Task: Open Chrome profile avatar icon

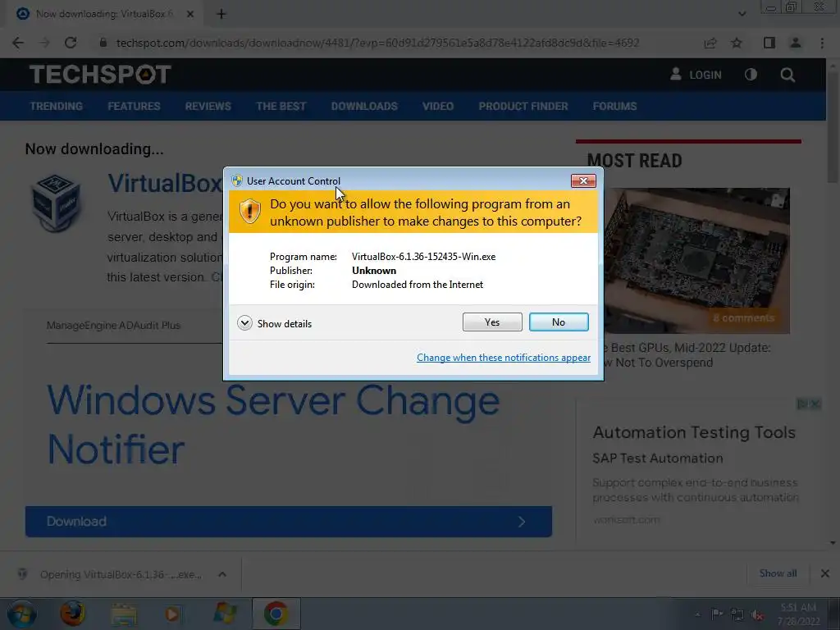Action: coord(796,43)
